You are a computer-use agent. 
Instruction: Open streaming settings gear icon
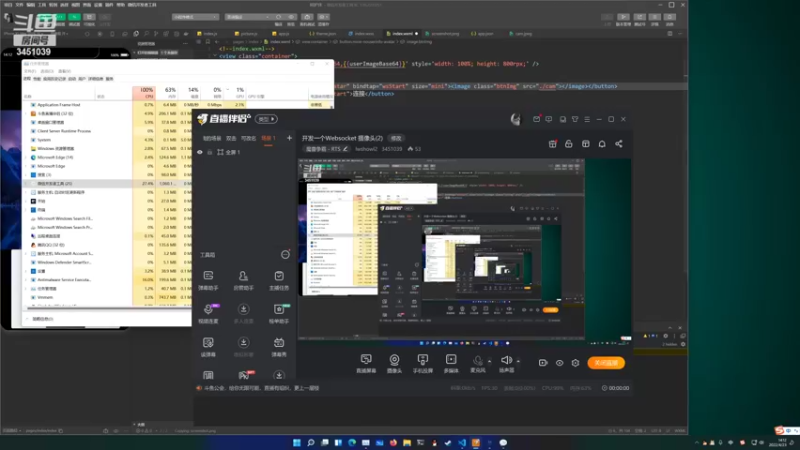click(x=576, y=363)
